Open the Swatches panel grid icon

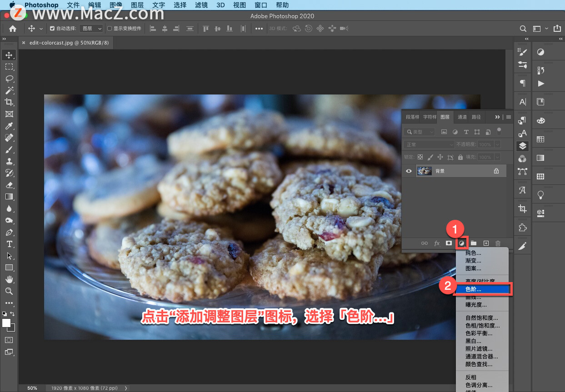pyautogui.click(x=540, y=139)
